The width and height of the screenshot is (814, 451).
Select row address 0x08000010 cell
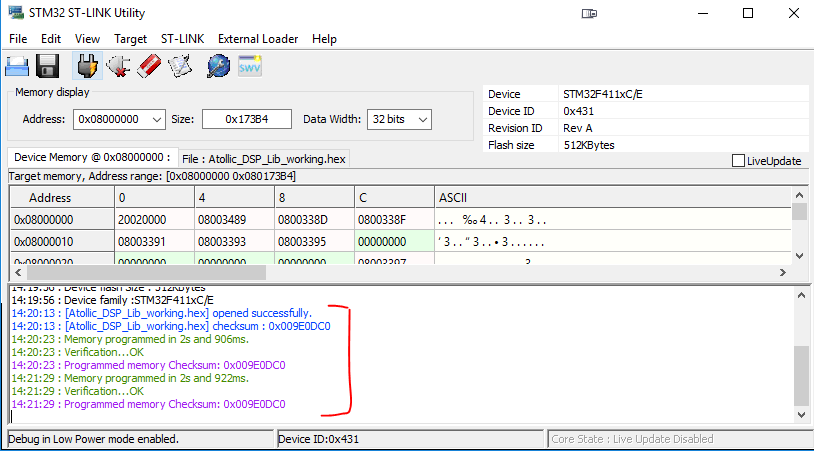62,242
